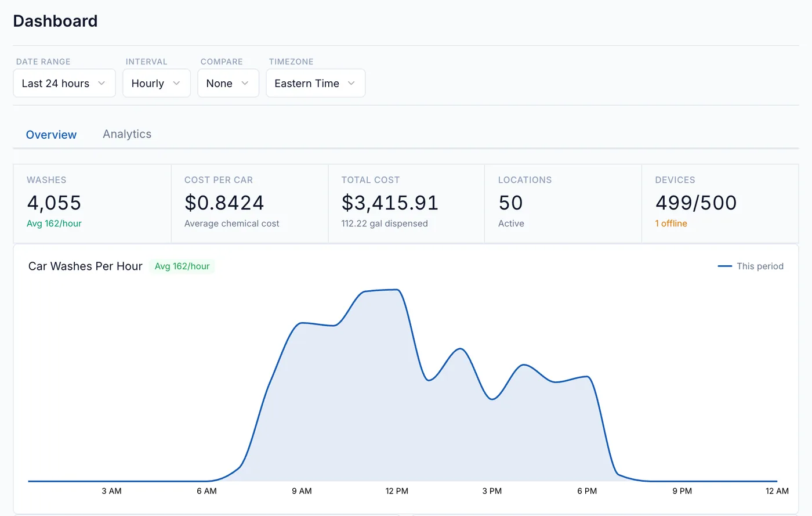This screenshot has height=516, width=812.
Task: Click the Locations 50 value
Action: (510, 203)
